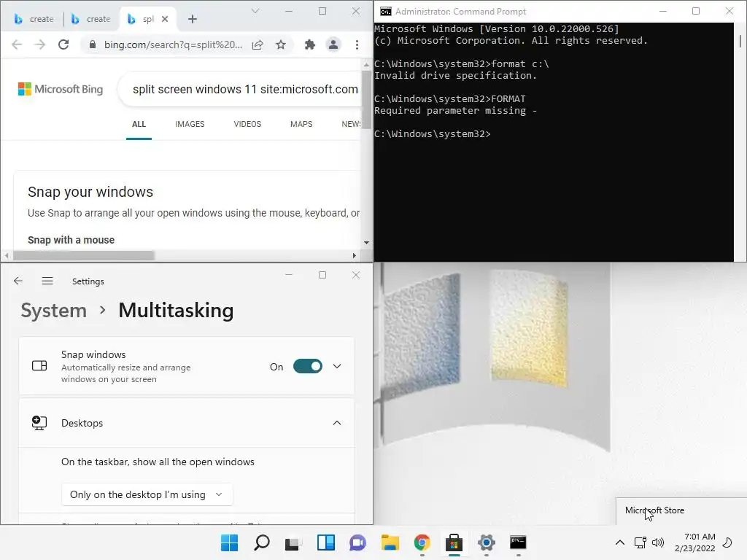Click the focus assist moon icon
This screenshot has width=747, height=560.
[x=727, y=542]
